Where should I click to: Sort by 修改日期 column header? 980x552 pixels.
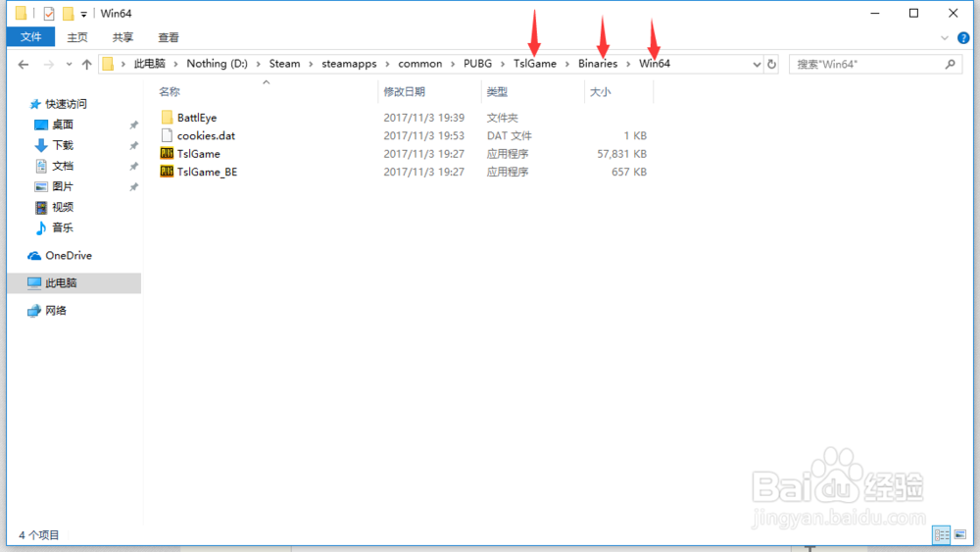point(405,92)
